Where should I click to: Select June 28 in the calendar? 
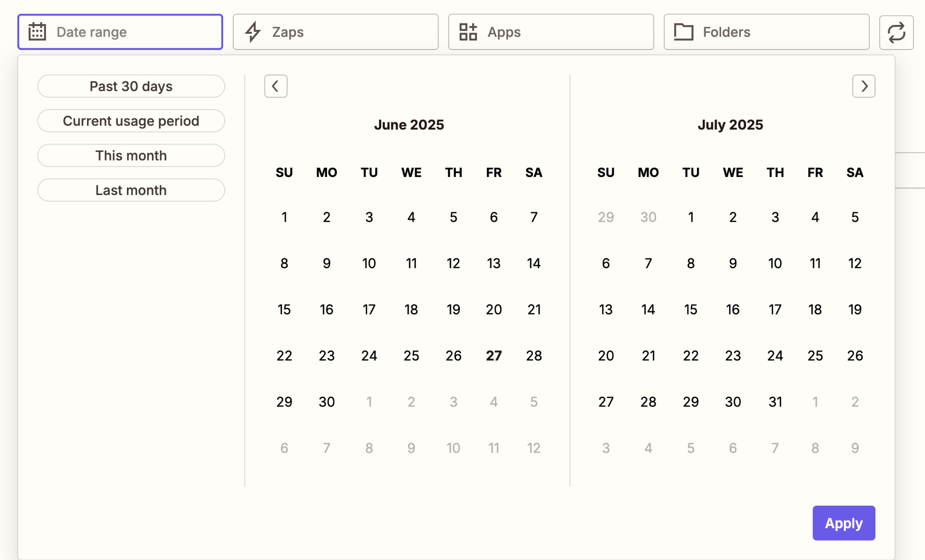coord(534,356)
